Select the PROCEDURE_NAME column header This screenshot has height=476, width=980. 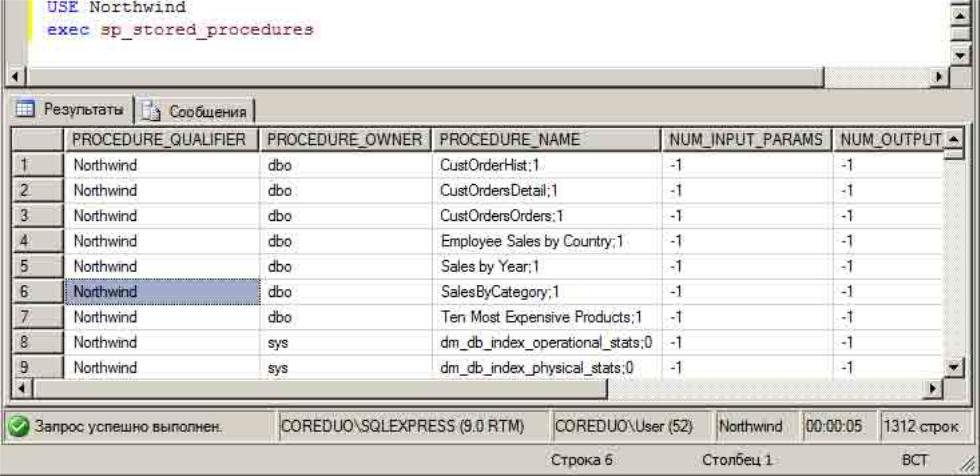[546, 141]
